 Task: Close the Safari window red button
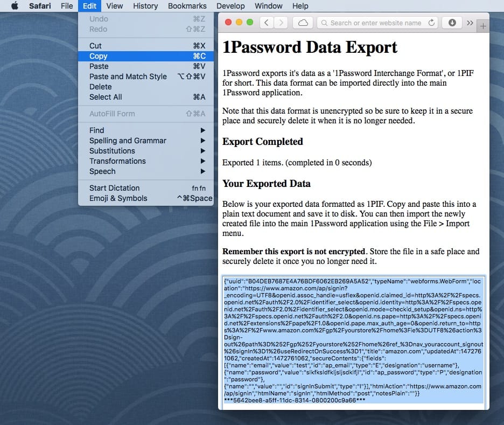pos(228,22)
